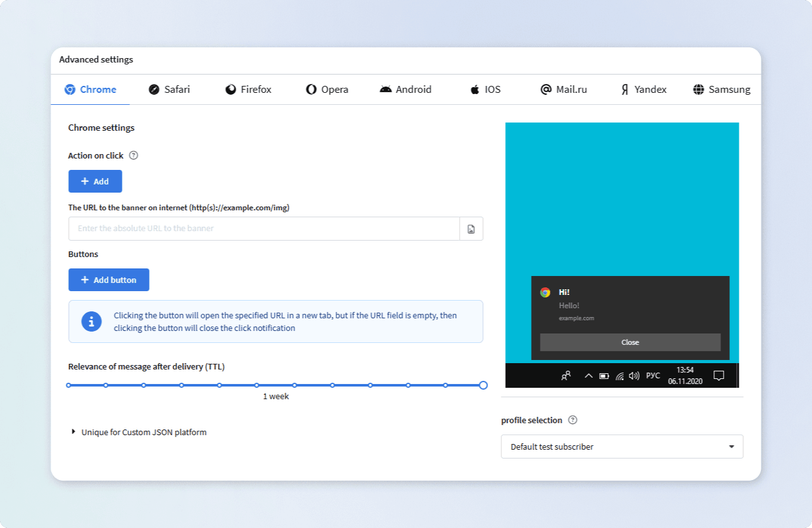Click the Advanced settings title
This screenshot has height=528, width=812.
click(96, 59)
